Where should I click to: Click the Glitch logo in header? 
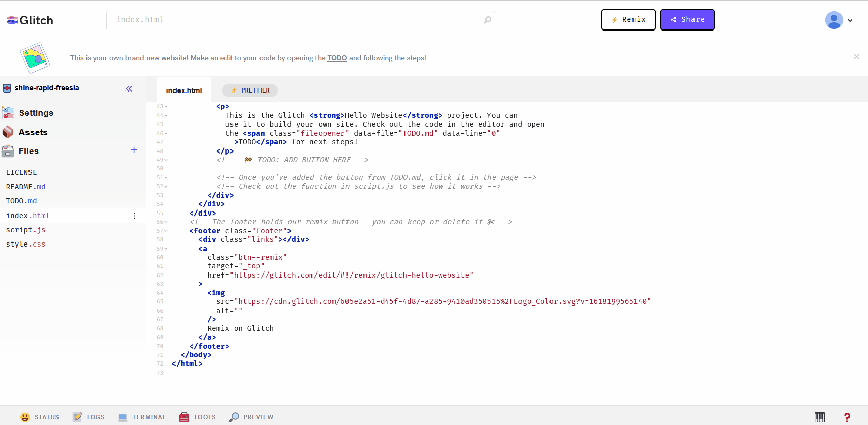30,20
